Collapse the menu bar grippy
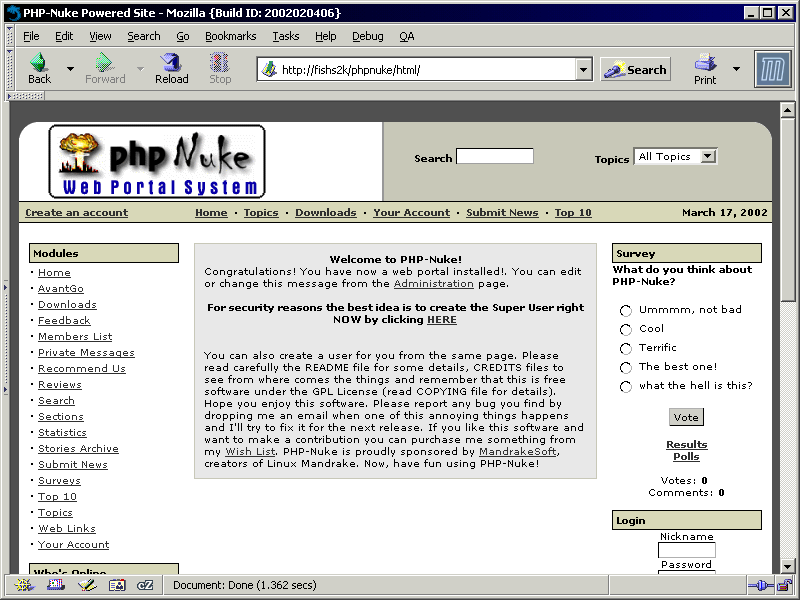 pyautogui.click(x=9, y=36)
